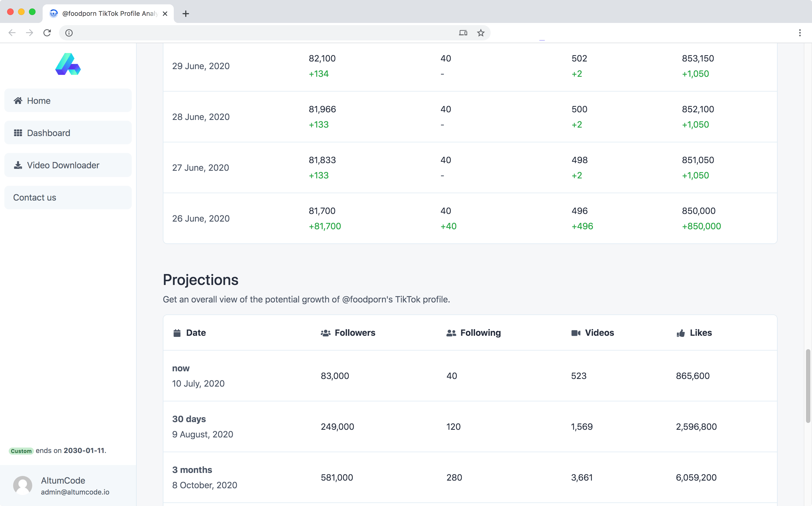
Task: Click the calendar icon beside the Date header
Action: [x=177, y=333]
